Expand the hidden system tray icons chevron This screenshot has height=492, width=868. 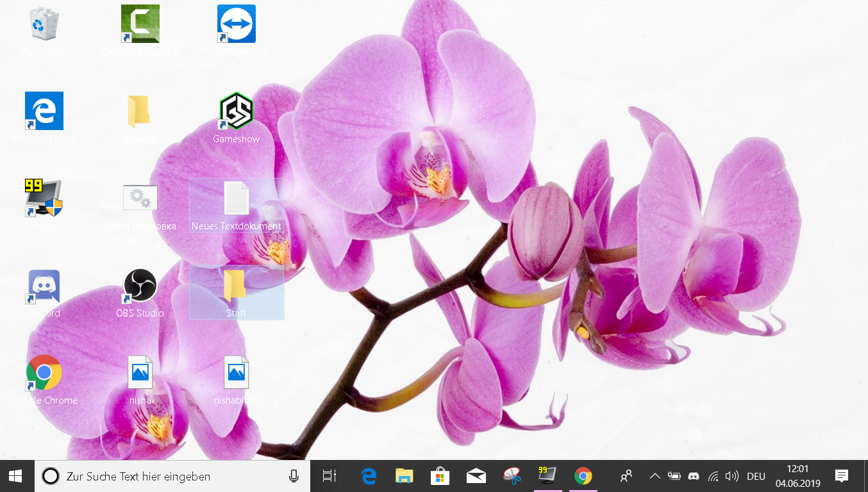tap(655, 476)
